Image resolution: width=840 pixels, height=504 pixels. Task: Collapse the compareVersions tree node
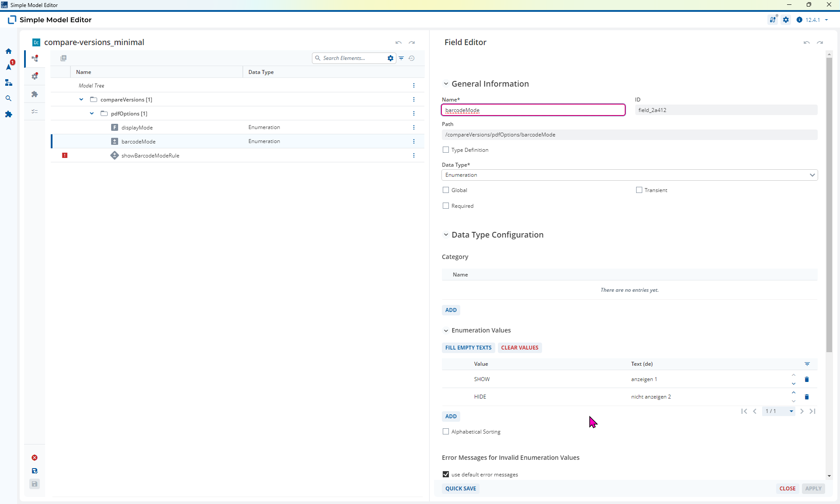point(81,99)
